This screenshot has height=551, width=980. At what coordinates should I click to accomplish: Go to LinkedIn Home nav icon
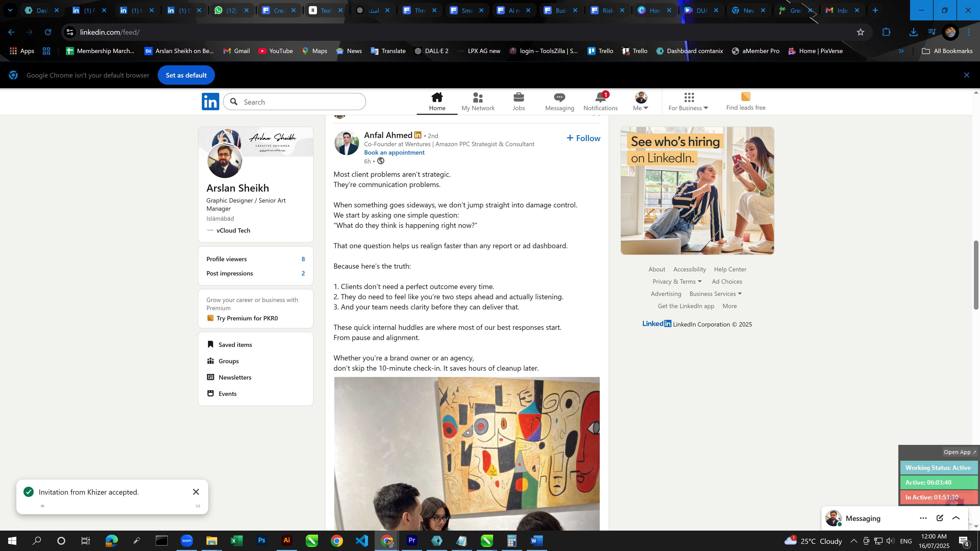coord(437,102)
